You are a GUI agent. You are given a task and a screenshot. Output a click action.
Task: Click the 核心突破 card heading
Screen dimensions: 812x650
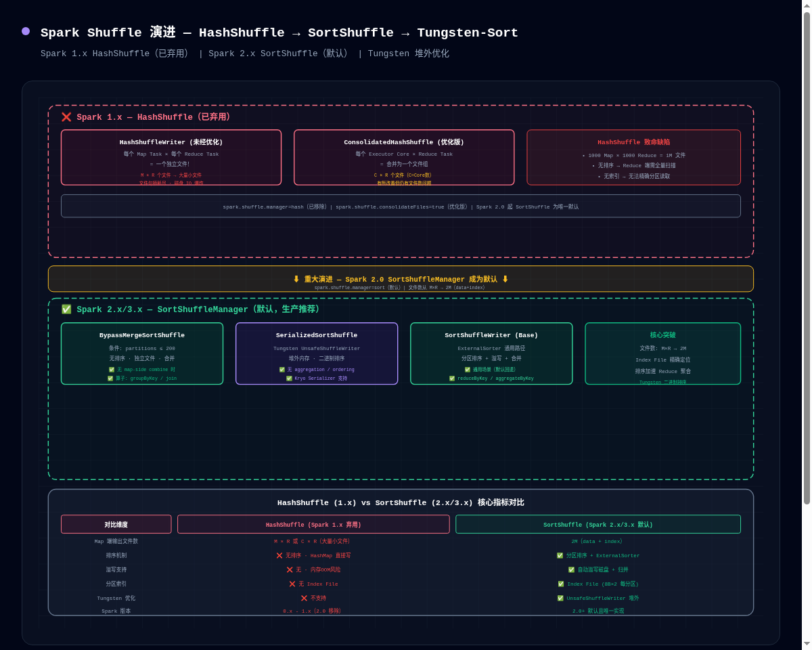point(663,335)
